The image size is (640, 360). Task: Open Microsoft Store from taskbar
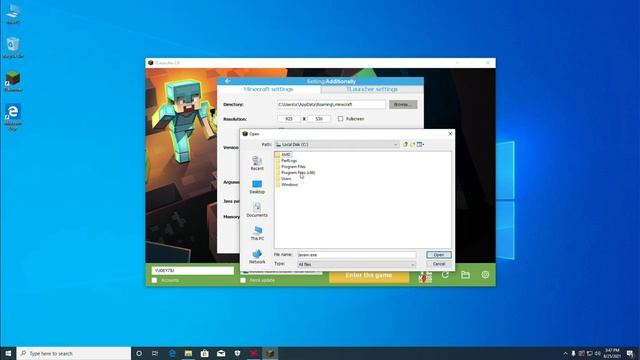click(x=204, y=353)
